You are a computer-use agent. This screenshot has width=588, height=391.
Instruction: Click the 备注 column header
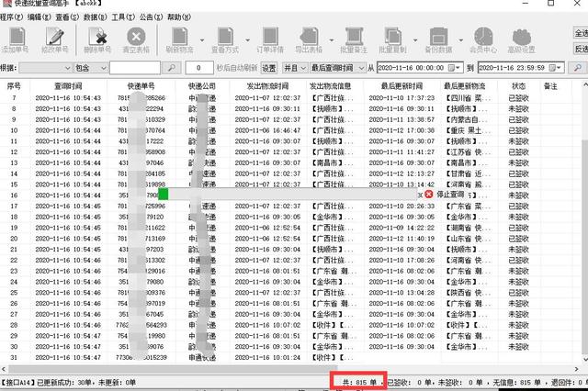550,86
